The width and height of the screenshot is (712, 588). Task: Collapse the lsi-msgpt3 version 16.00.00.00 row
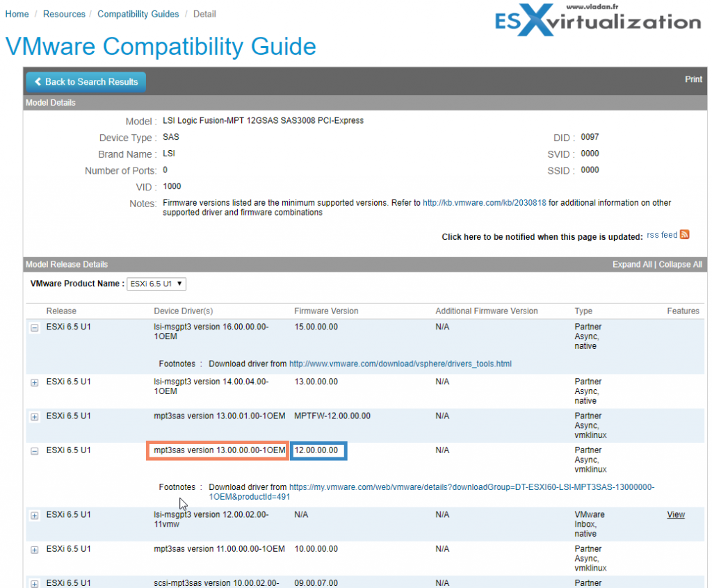(x=34, y=327)
